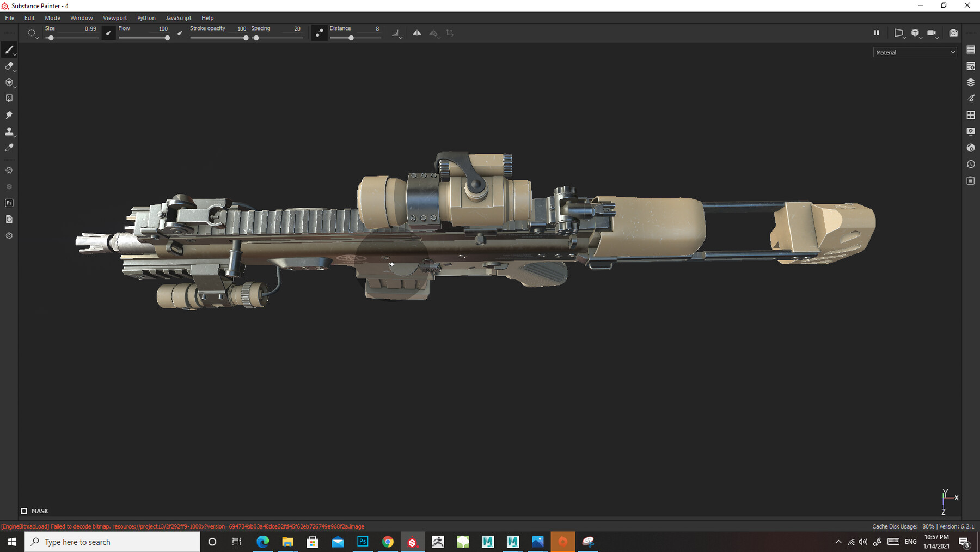Select the Material Picker tool
Viewport: 980px width, 552px height.
pyautogui.click(x=9, y=148)
